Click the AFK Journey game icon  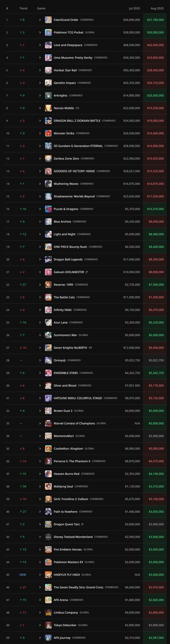tap(48, 638)
